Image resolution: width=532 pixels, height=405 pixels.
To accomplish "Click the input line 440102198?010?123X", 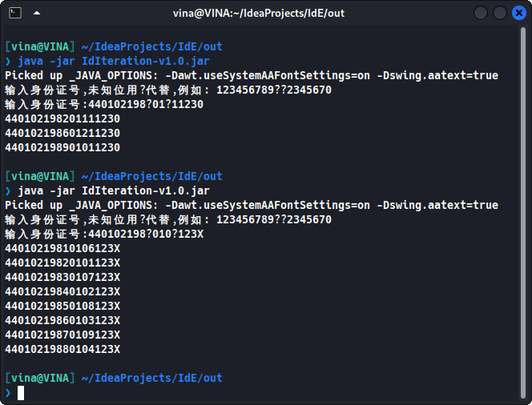I will pyautogui.click(x=104, y=235).
